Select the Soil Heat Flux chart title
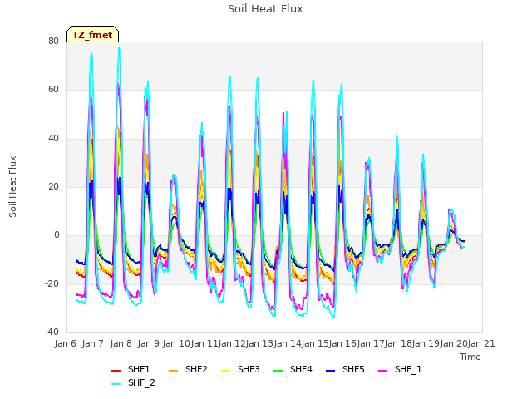This screenshot has width=532, height=399. click(x=265, y=8)
